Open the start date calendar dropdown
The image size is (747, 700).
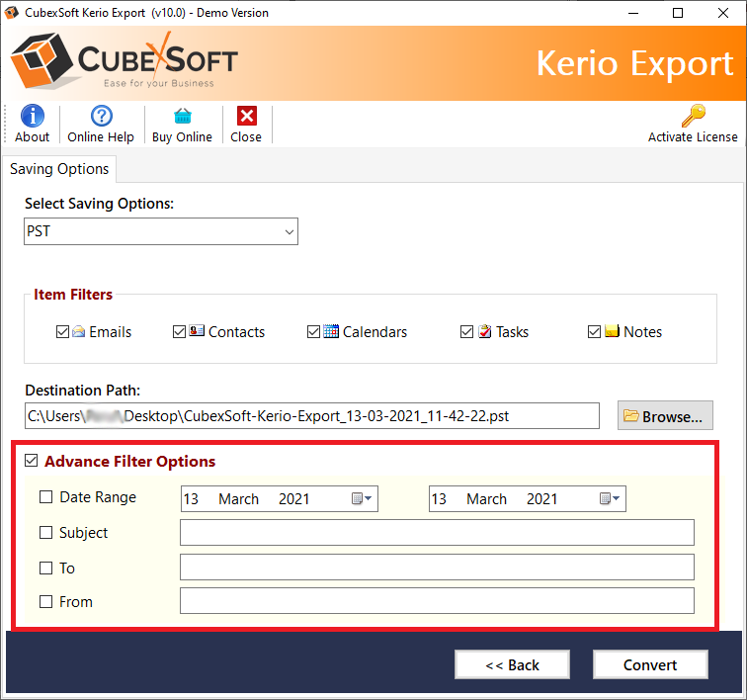point(362,498)
